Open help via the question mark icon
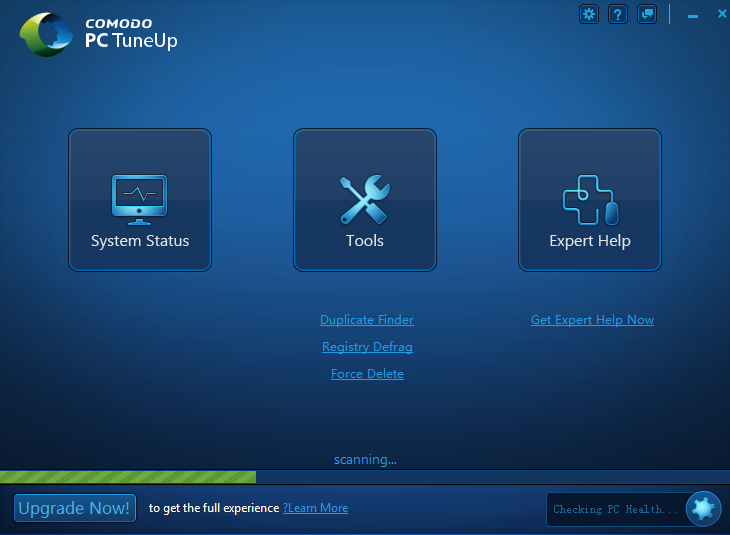730x535 pixels. (618, 14)
